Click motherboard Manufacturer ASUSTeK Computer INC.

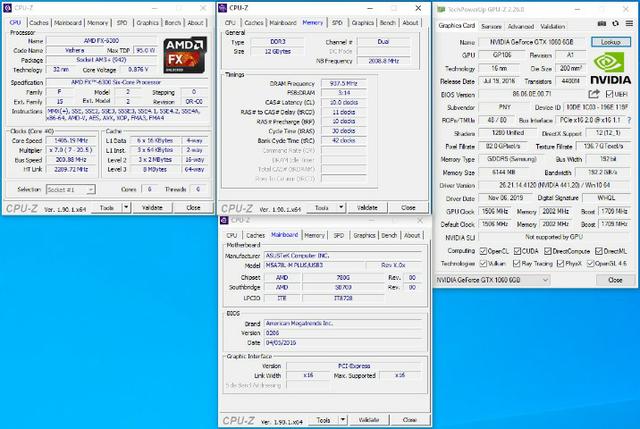[x=343, y=256]
